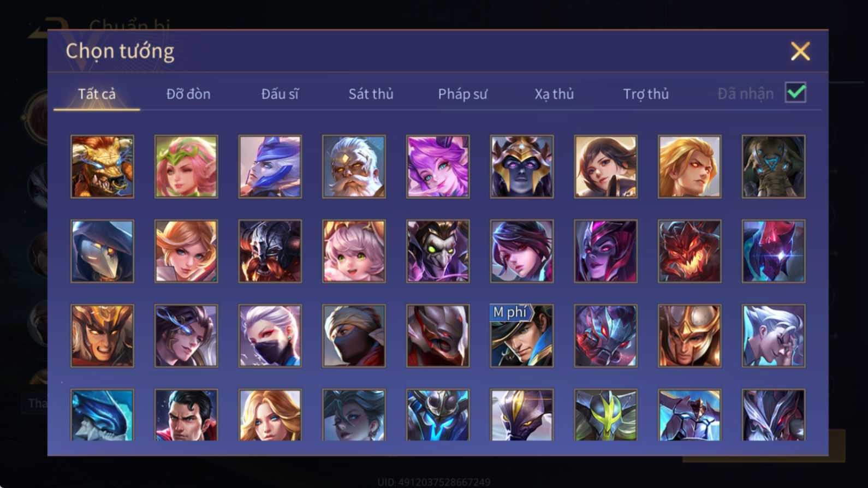Viewport: 868px width, 488px height.
Task: Select the plague doctor bird-mask hero
Action: (x=102, y=251)
